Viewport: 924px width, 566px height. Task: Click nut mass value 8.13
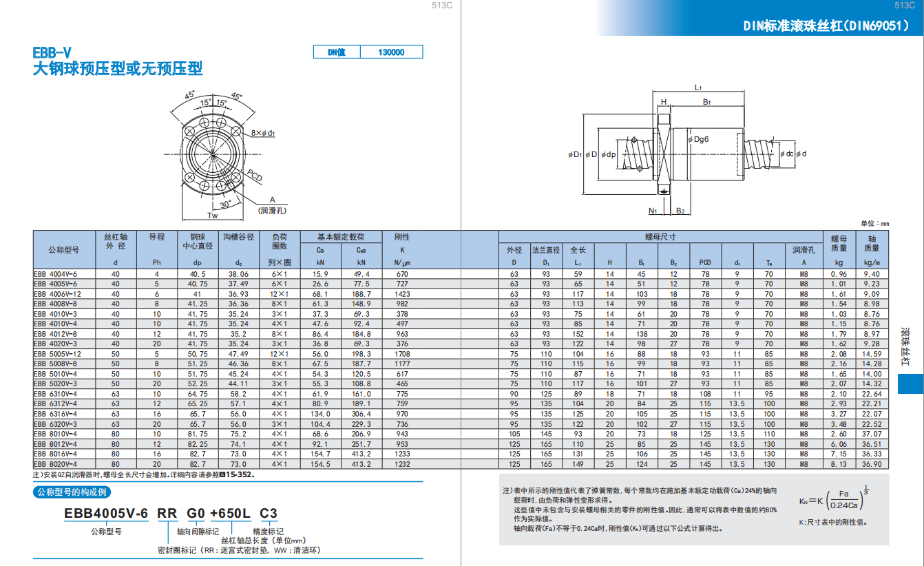[839, 464]
